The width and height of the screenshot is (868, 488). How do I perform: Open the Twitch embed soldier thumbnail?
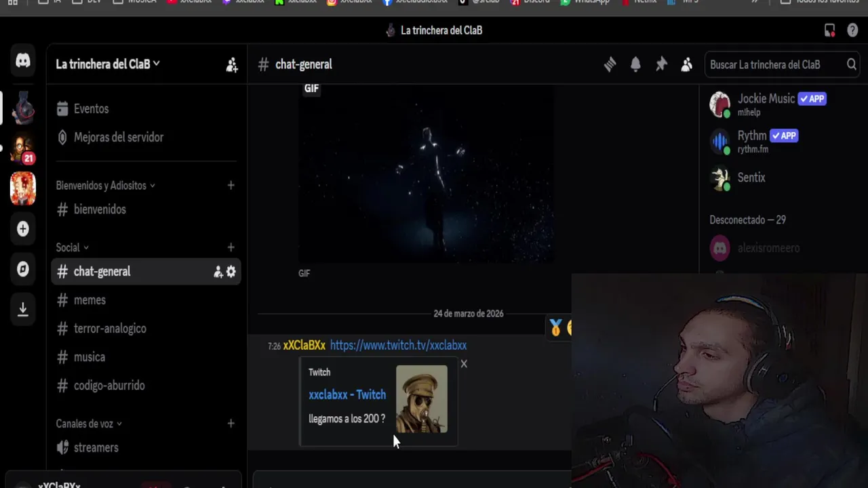[x=422, y=399]
